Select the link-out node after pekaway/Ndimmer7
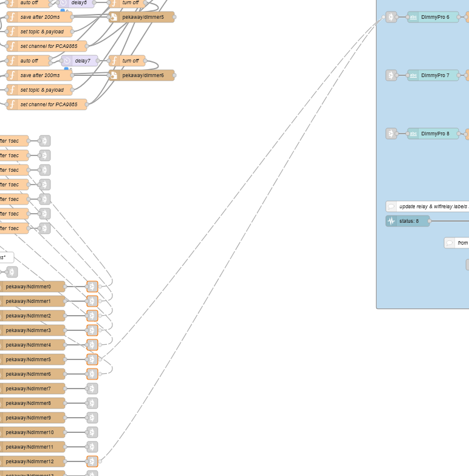The height and width of the screenshot is (476, 469). [92, 389]
